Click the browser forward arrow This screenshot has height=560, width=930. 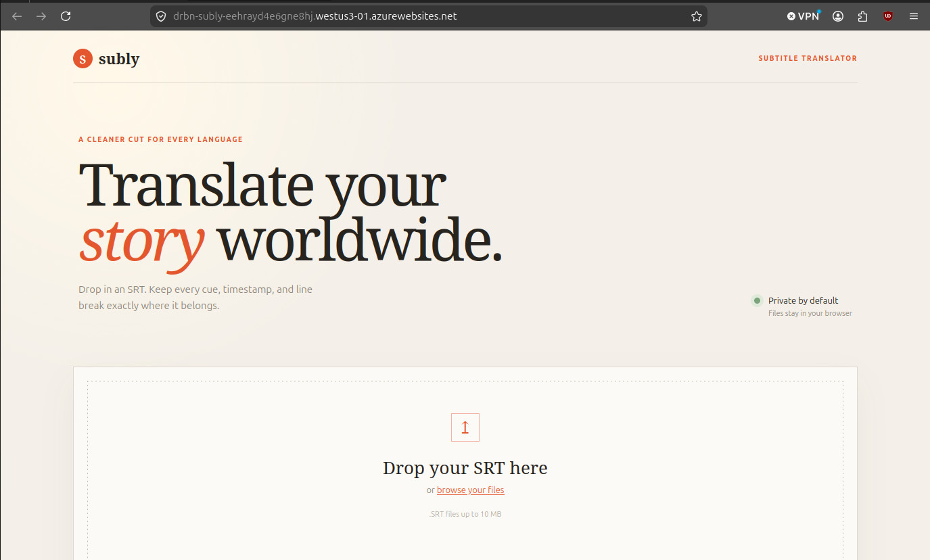pos(41,16)
